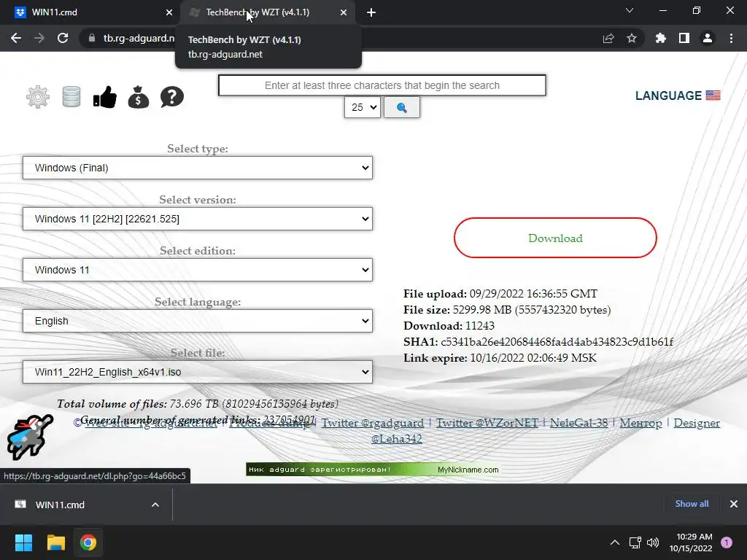Open the NeleGal-38 link

[x=578, y=423]
